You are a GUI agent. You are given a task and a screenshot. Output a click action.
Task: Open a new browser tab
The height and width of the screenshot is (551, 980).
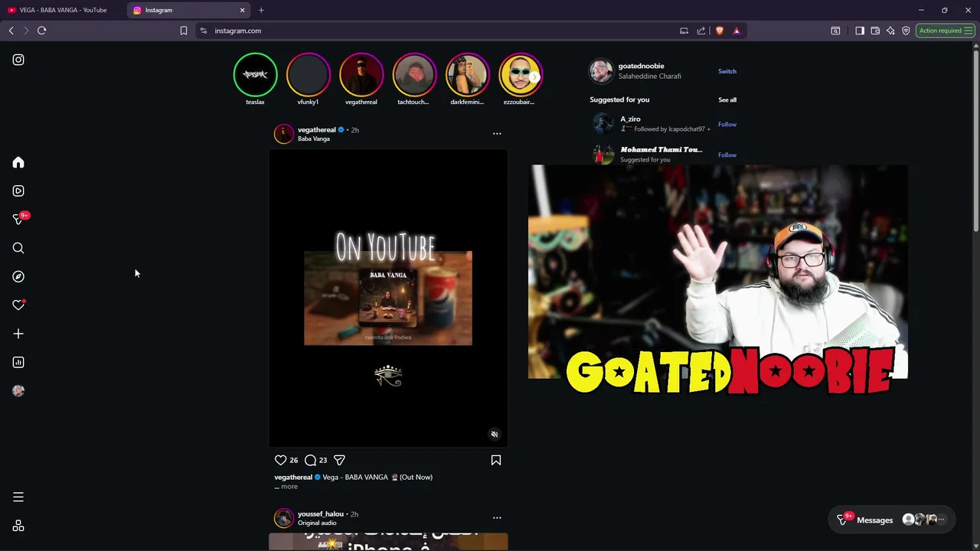coord(261,10)
